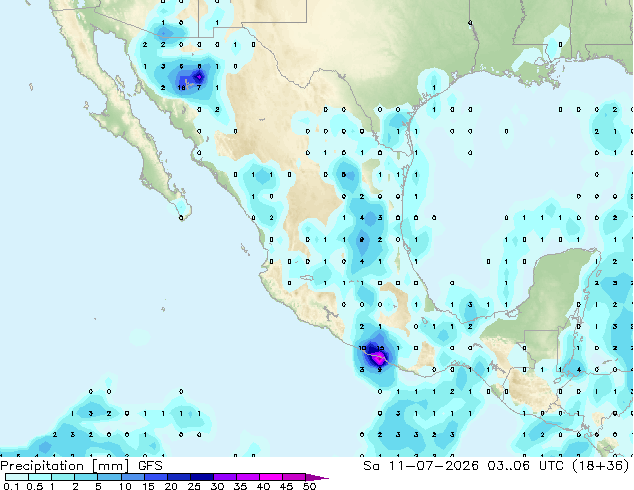Click the '45' legend scale label

point(286,486)
